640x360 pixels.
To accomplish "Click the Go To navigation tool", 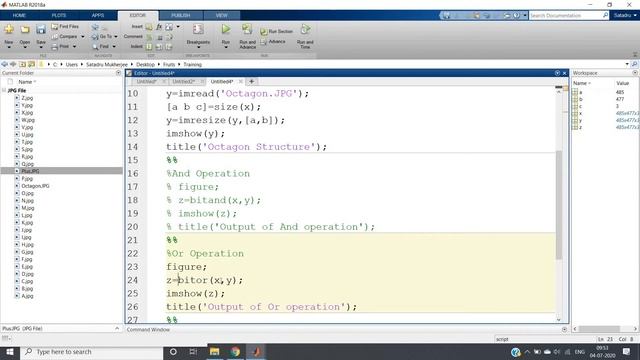I will point(102,37).
